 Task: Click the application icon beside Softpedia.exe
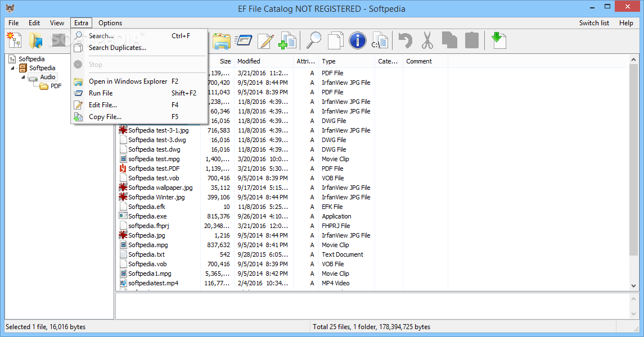click(x=123, y=216)
